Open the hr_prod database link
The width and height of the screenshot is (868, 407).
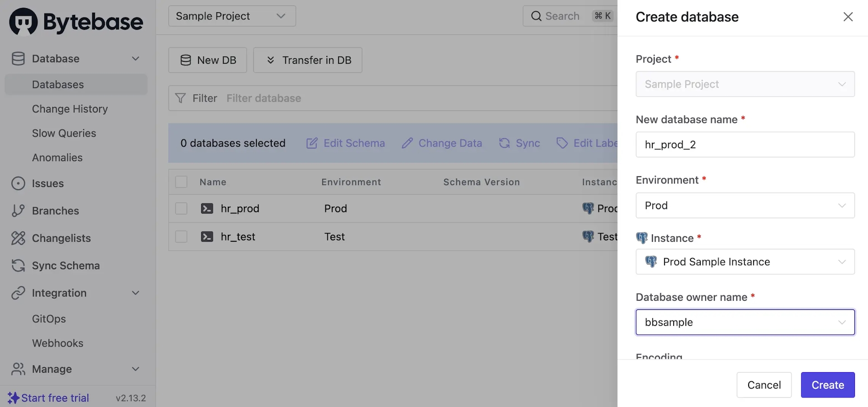pos(240,208)
